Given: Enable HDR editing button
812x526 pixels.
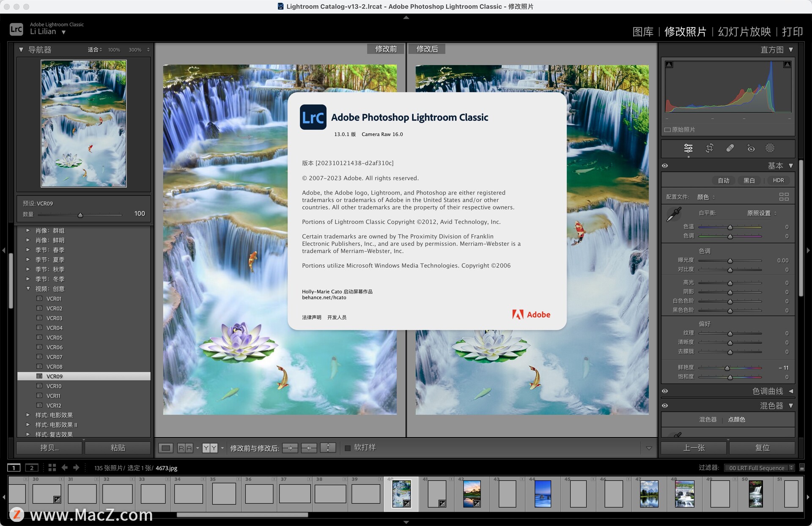Looking at the screenshot, I should 778,181.
